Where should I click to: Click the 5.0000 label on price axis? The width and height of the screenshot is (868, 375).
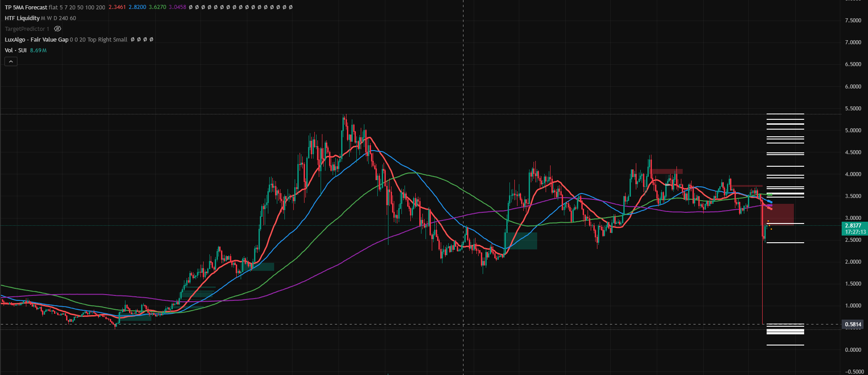click(853, 131)
